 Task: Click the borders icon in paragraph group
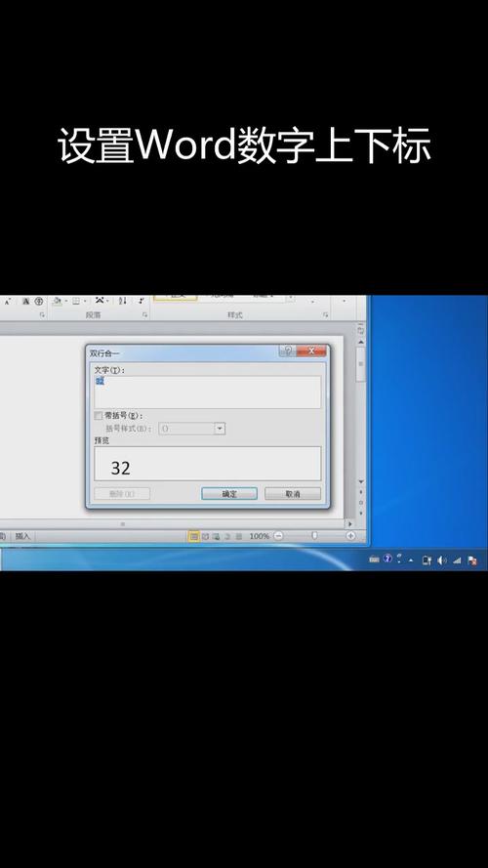[x=76, y=301]
